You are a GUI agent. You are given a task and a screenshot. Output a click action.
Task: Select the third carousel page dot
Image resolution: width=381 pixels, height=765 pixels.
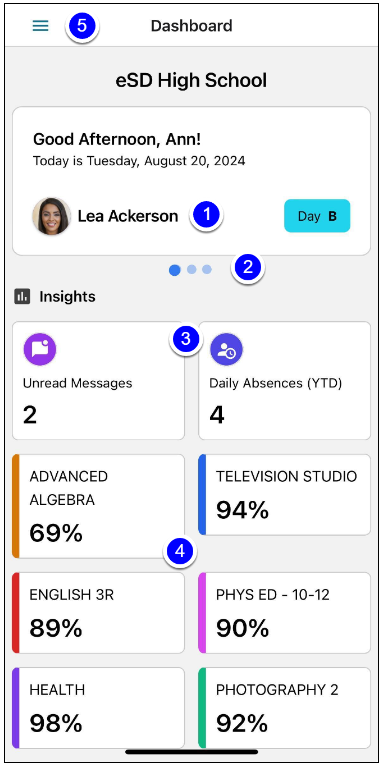coord(207,269)
